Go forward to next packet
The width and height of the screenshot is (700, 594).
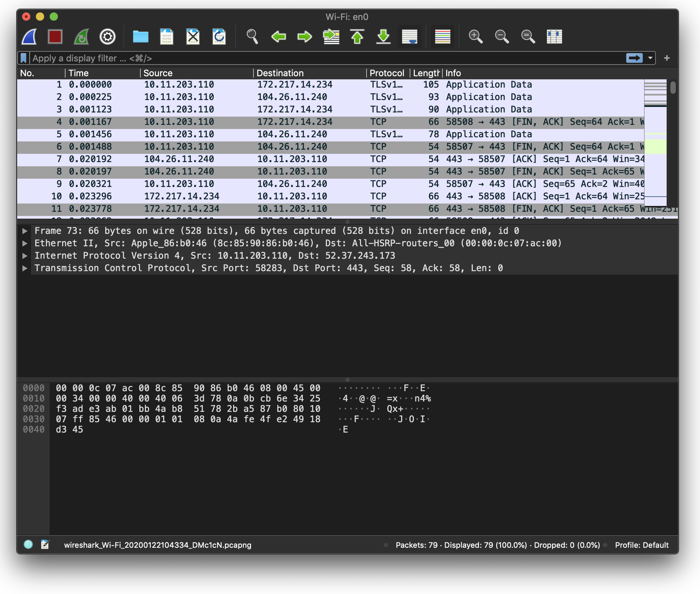point(305,36)
